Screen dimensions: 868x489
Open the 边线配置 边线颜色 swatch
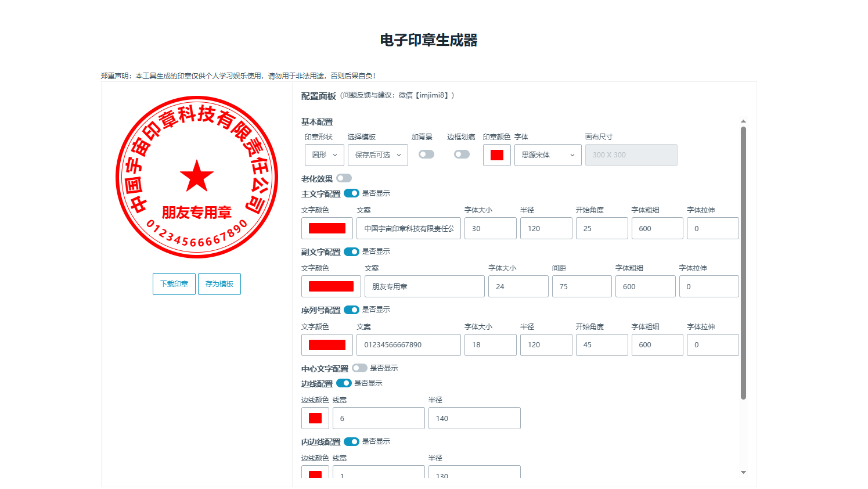point(315,418)
